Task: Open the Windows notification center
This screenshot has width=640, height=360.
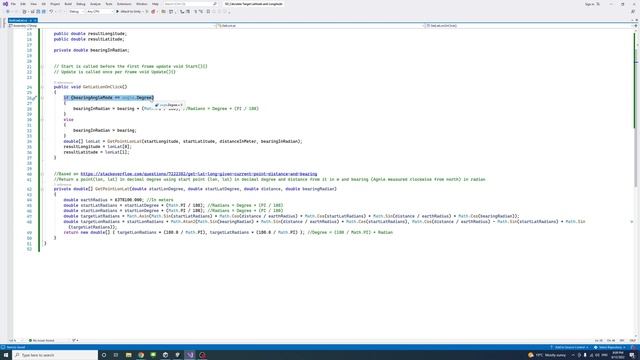Action: 632,355
